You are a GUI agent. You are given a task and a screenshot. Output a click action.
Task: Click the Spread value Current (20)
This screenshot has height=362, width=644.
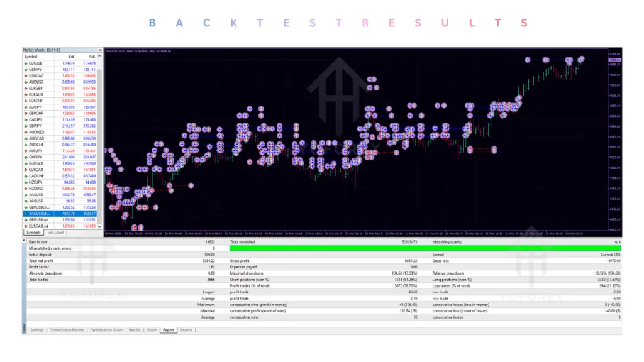point(610,255)
